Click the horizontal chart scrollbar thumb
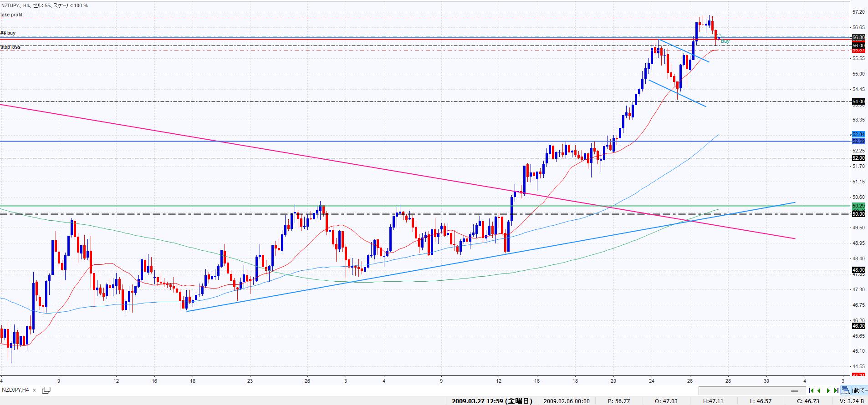This screenshot has width=868, height=405. [795, 391]
